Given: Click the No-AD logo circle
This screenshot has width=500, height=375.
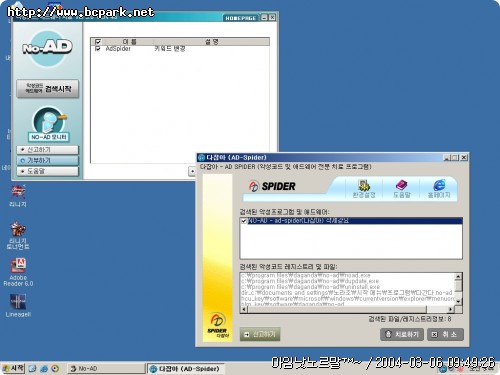Looking at the screenshot, I should (x=48, y=49).
